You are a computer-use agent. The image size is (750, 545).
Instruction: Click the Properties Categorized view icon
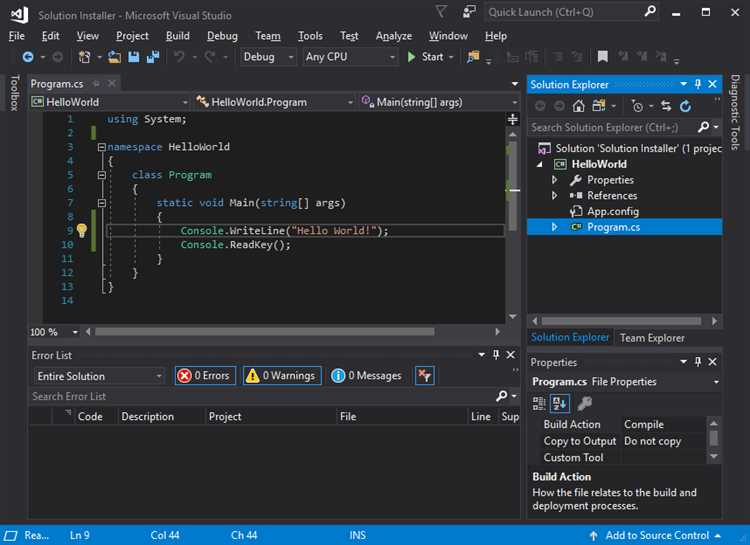coord(539,404)
